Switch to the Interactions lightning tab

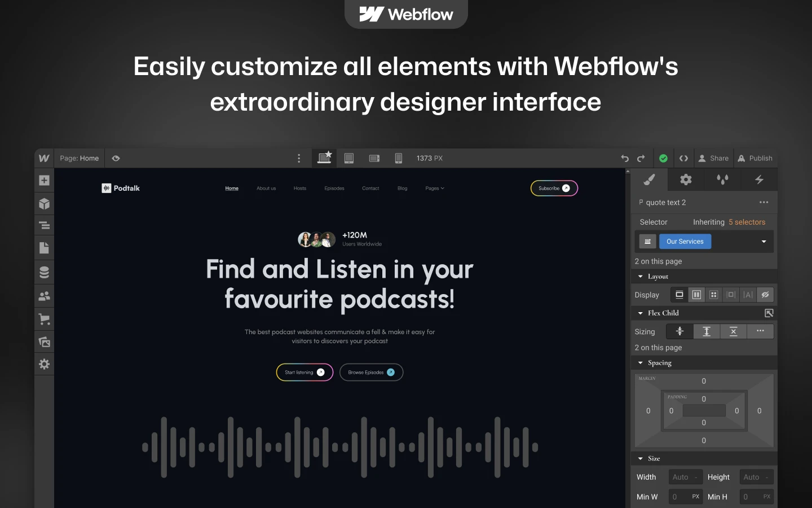pyautogui.click(x=759, y=179)
